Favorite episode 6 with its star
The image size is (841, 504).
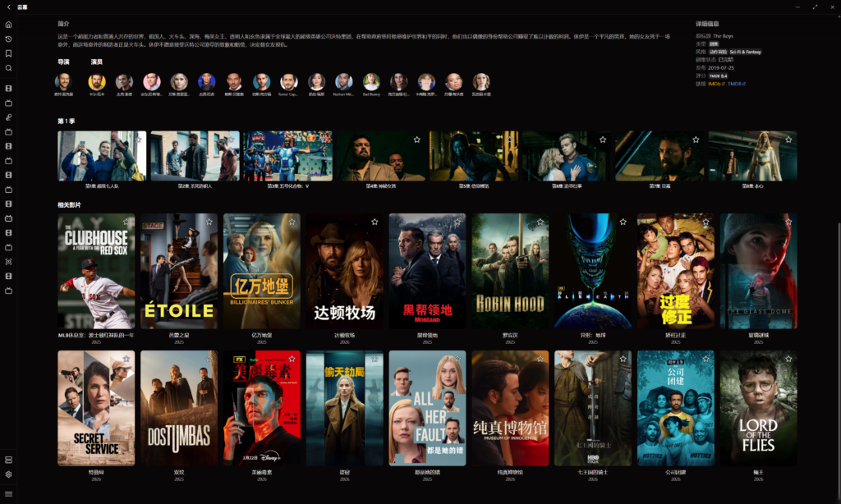603,140
